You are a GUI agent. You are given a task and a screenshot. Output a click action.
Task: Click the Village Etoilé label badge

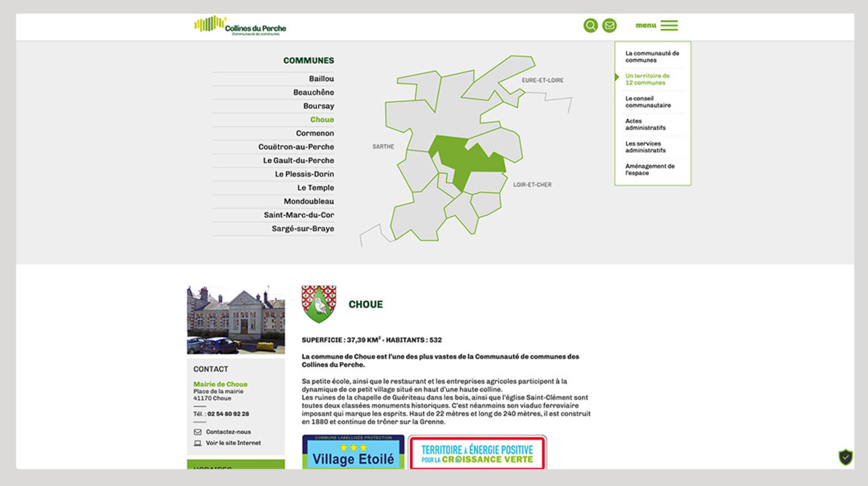point(353,452)
